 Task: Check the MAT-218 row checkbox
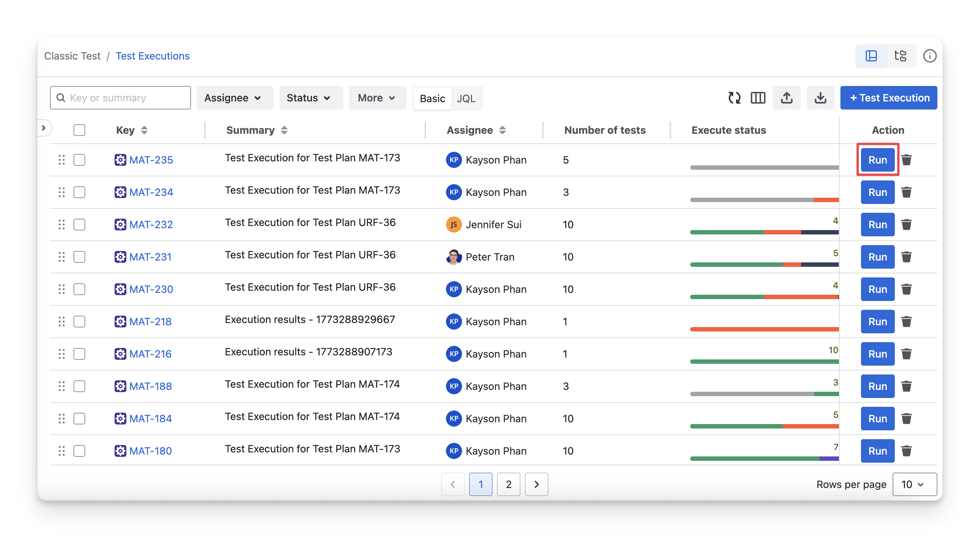click(79, 322)
